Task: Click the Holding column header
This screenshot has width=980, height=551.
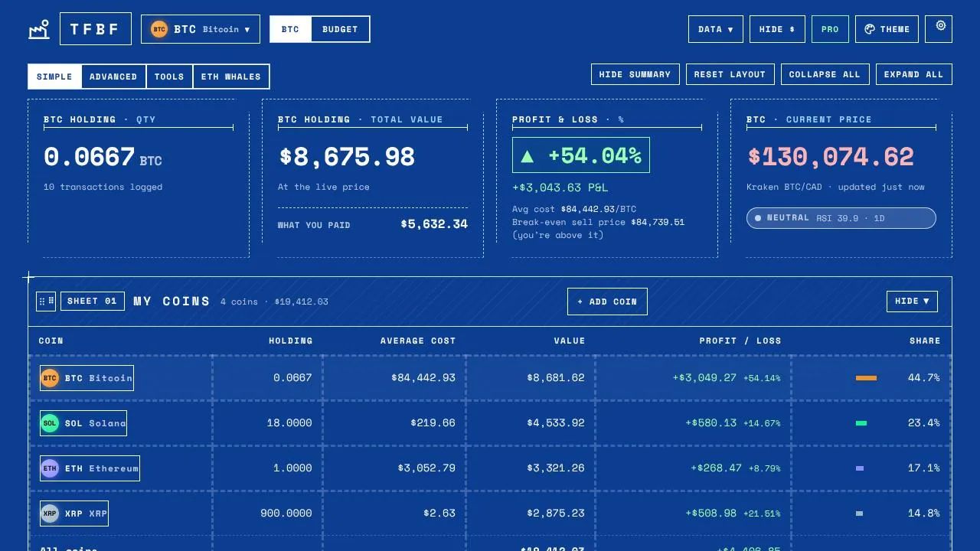Action: 290,341
